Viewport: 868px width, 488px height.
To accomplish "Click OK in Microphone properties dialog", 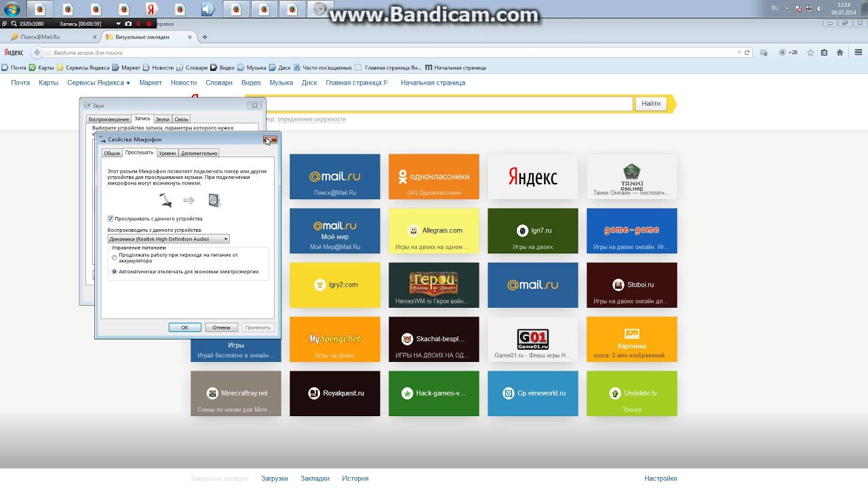I will coord(184,327).
